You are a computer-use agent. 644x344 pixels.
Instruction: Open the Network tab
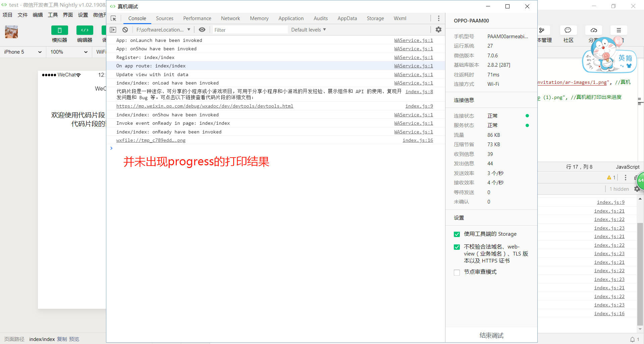tap(230, 18)
